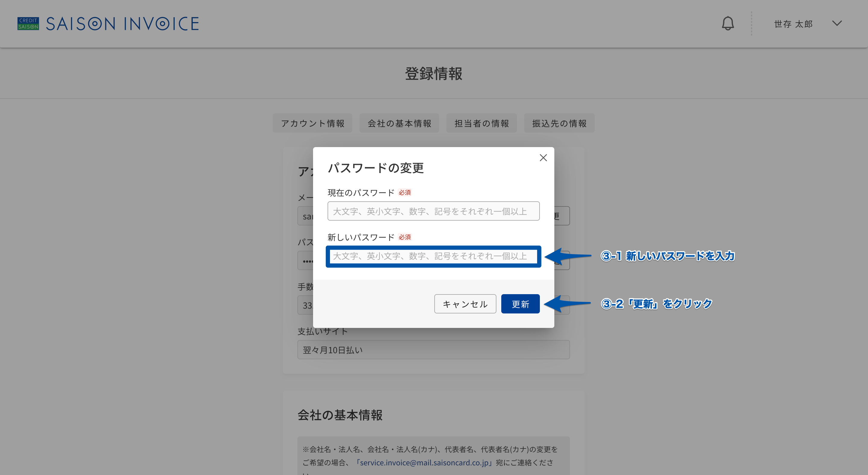Open the 世存 太郎 account menu
The height and width of the screenshot is (475, 868).
click(x=793, y=24)
